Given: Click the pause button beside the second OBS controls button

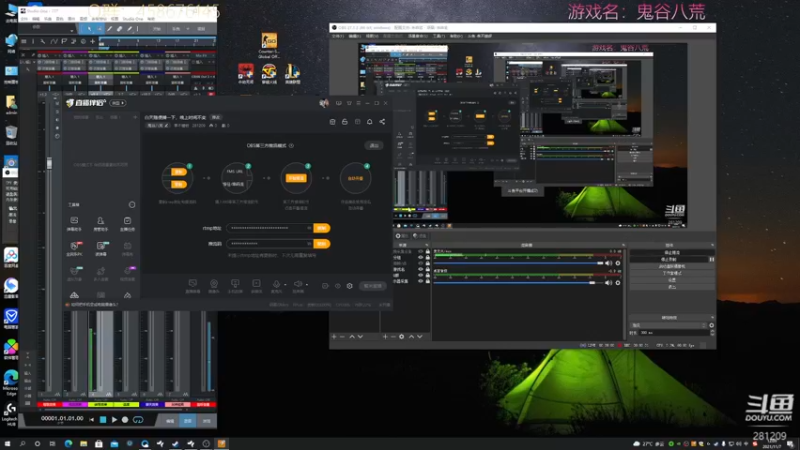Looking at the screenshot, I should [712, 260].
